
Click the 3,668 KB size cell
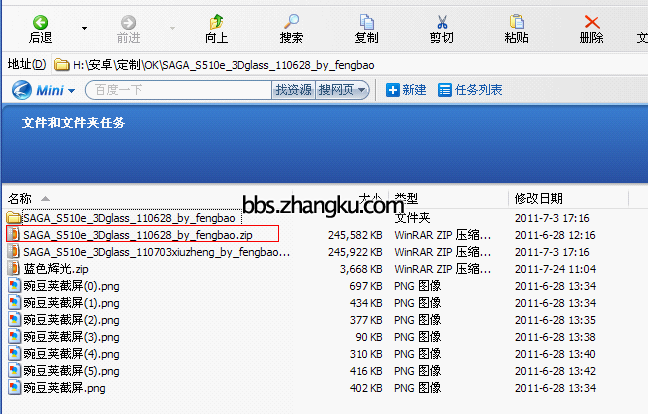[361, 269]
